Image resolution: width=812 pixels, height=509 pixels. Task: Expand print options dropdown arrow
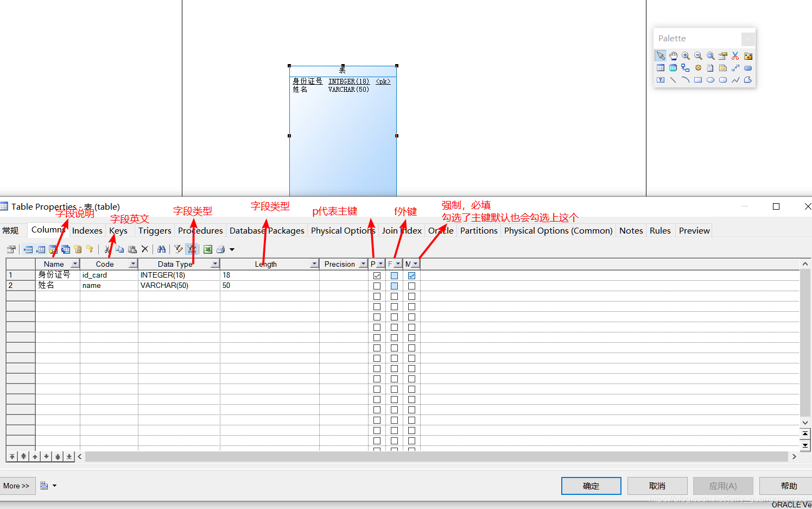(232, 249)
